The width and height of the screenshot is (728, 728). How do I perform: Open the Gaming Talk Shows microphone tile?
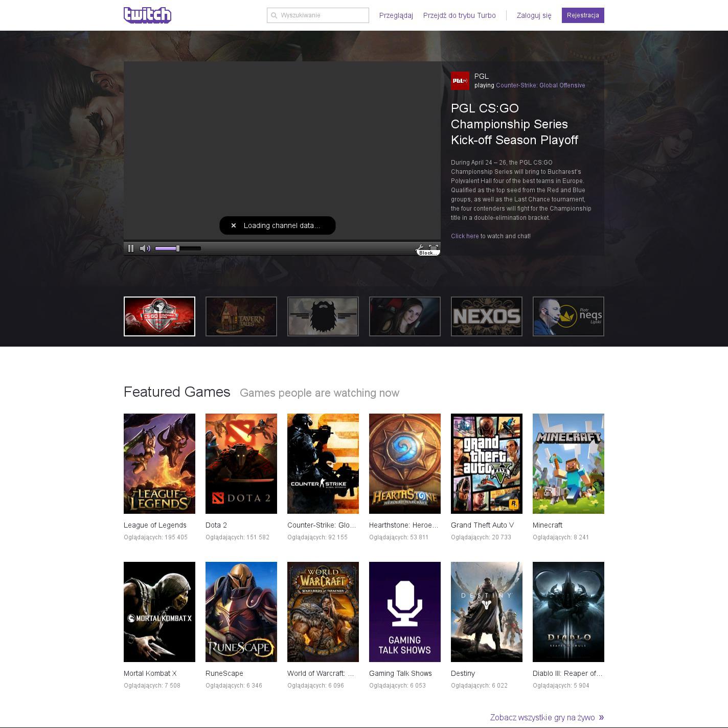[405, 611]
